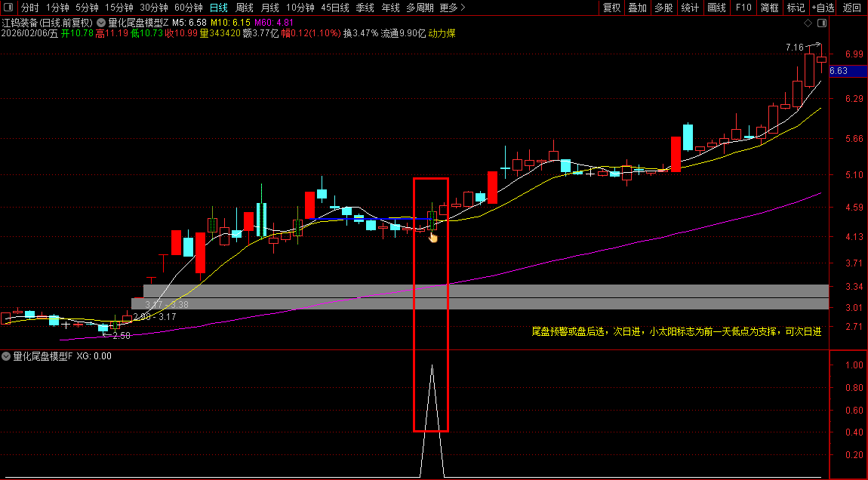Switch to the 季线 quarterly tab

365,8
